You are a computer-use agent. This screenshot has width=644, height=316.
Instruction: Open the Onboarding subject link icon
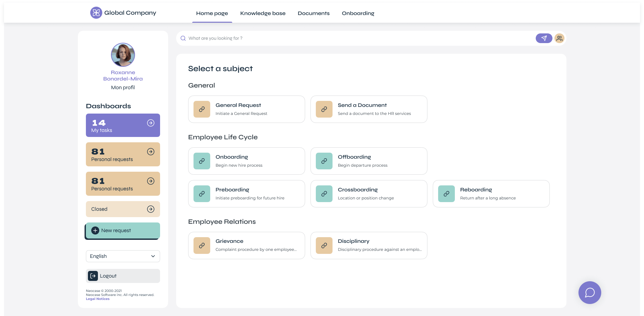point(202,161)
